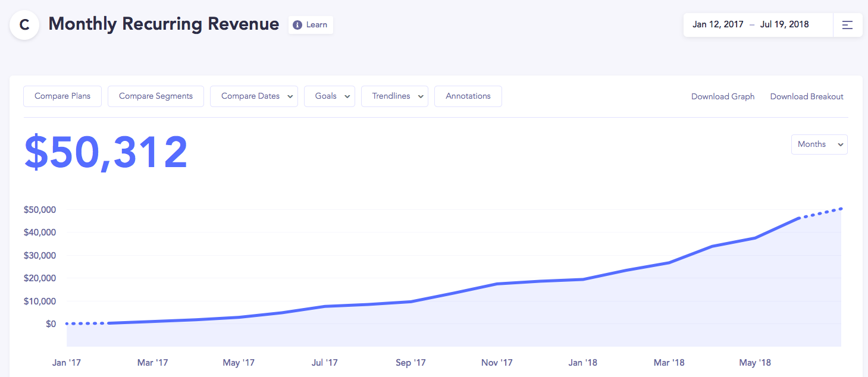The width and height of the screenshot is (868, 377).
Task: Open the hamburger menu beside date range
Action: (x=847, y=25)
